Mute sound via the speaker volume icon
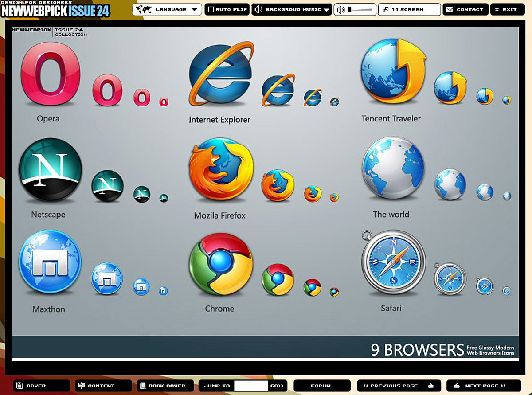This screenshot has height=395, width=532. point(340,9)
